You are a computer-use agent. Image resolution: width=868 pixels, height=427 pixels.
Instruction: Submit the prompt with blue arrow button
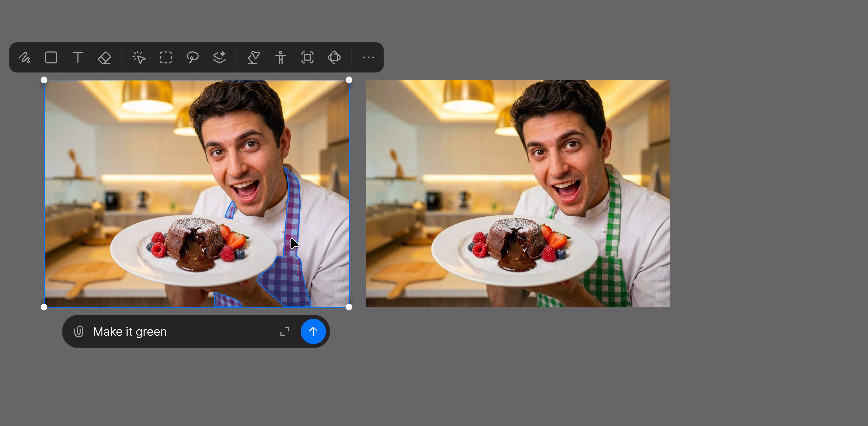(x=313, y=332)
